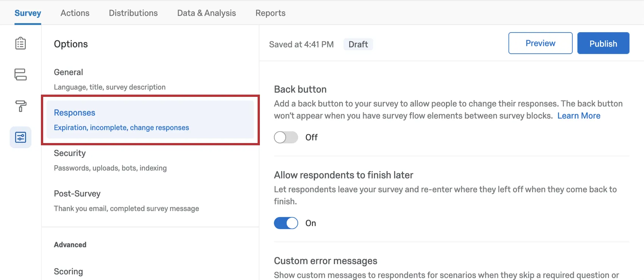Open the survey builder clipboard icon

(20, 44)
